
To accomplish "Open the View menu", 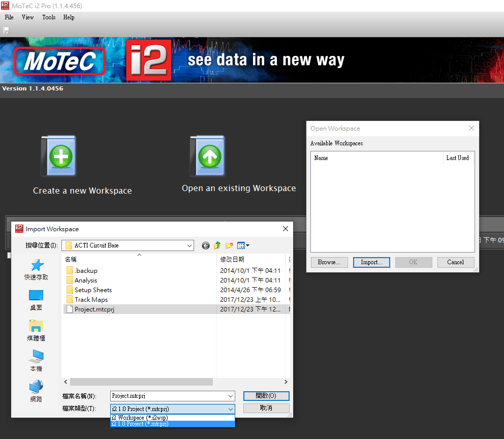I will pos(27,17).
